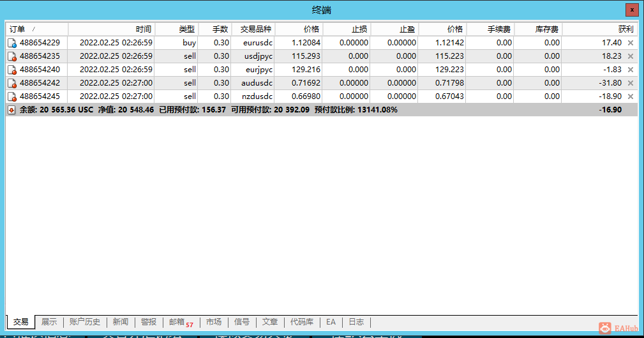Open the 文章 tab
This screenshot has height=338, width=644.
click(270, 322)
